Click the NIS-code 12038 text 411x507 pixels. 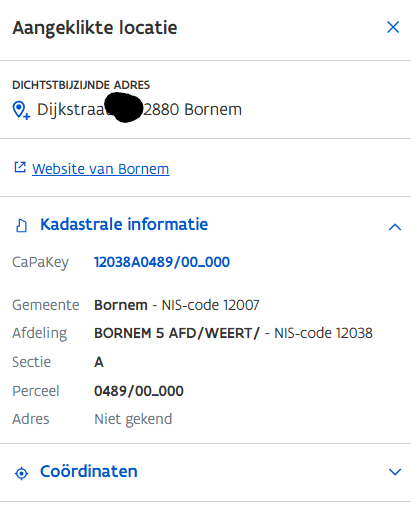pos(323,333)
